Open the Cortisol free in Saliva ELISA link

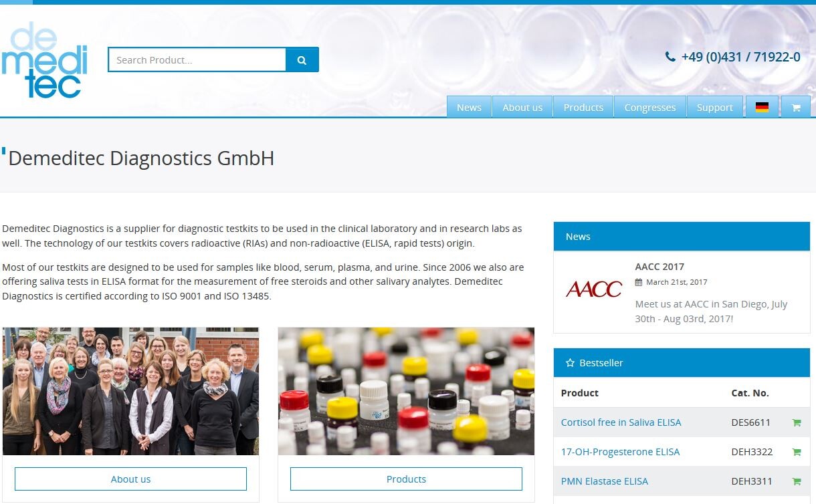(x=621, y=422)
